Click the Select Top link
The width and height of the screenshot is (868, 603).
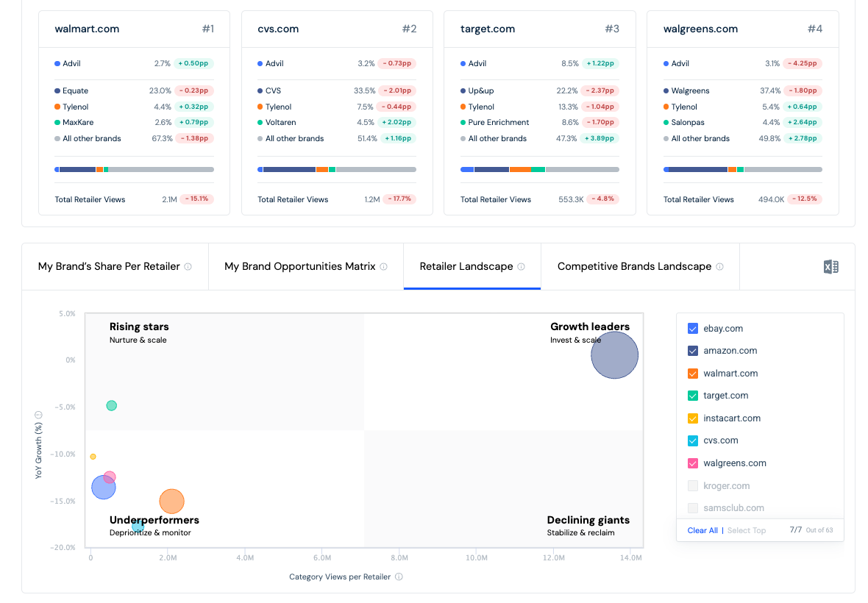[747, 530]
